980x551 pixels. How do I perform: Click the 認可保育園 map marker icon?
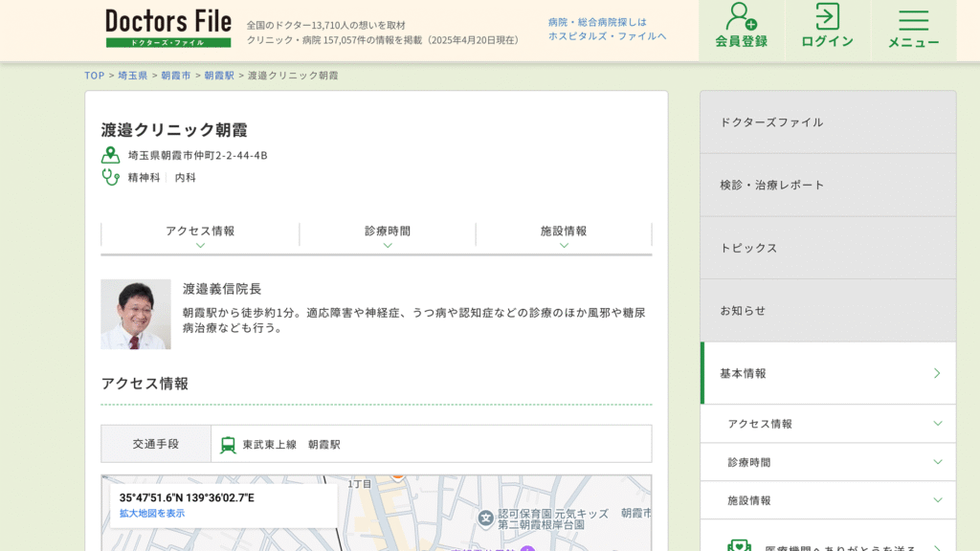[486, 518]
